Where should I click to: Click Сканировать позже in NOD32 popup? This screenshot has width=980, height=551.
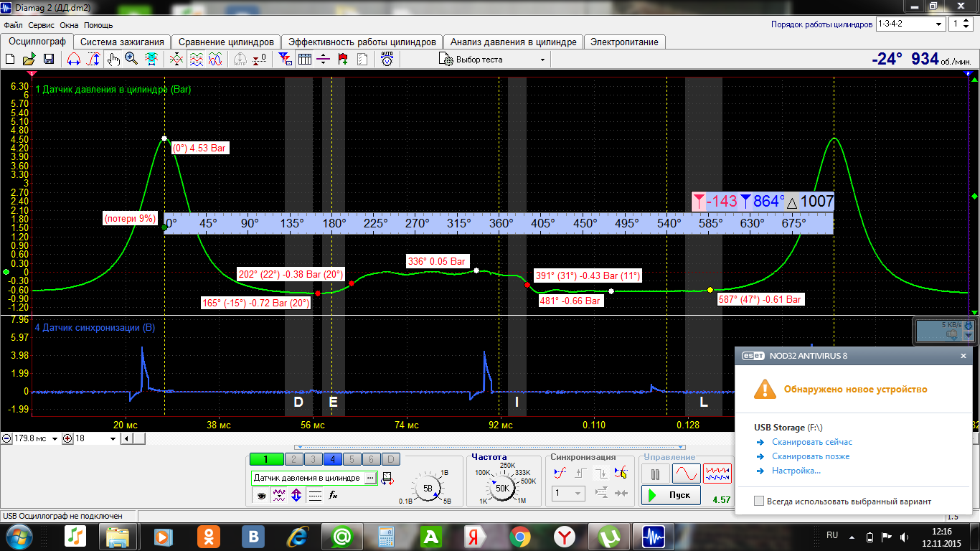[x=811, y=456]
